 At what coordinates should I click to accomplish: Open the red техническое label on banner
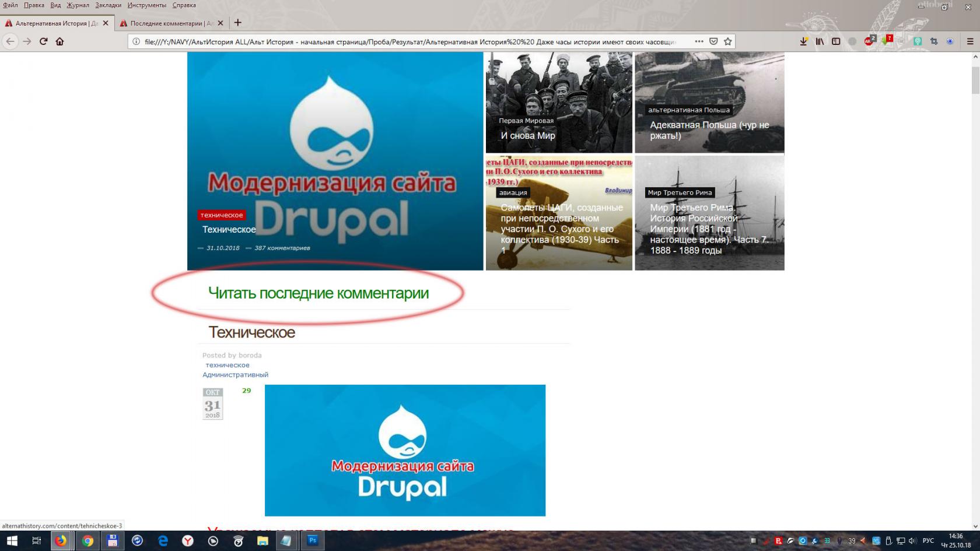coord(222,215)
